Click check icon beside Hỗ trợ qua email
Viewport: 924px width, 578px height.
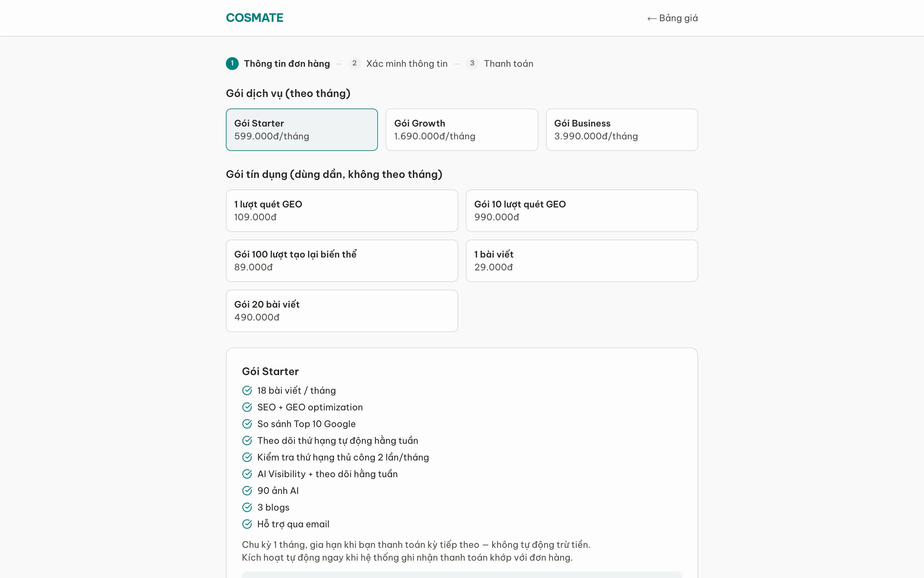pos(247,524)
